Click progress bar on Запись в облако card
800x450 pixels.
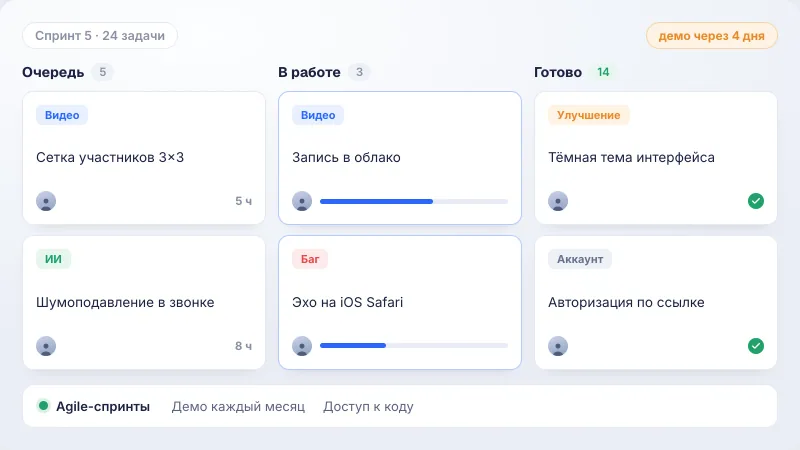coord(414,202)
